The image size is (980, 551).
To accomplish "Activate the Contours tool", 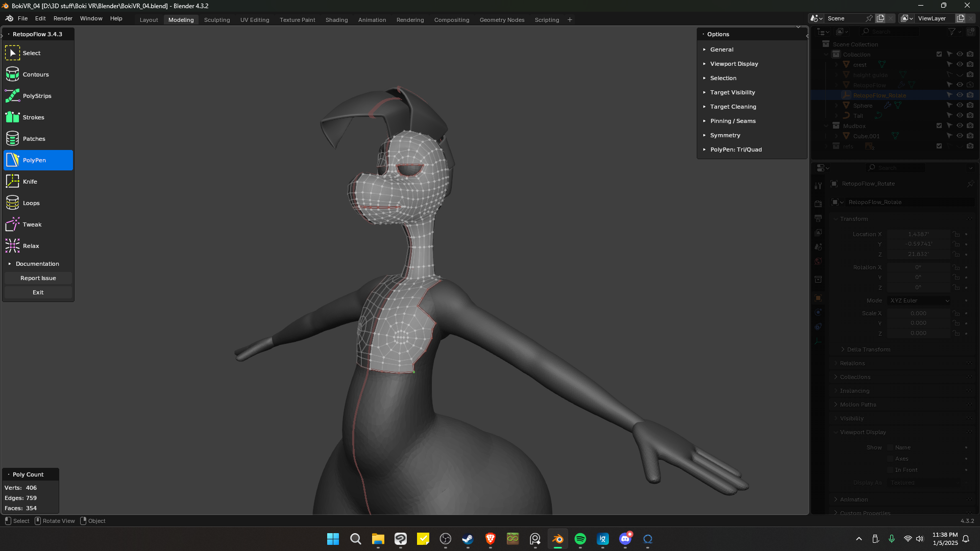I will [x=38, y=74].
